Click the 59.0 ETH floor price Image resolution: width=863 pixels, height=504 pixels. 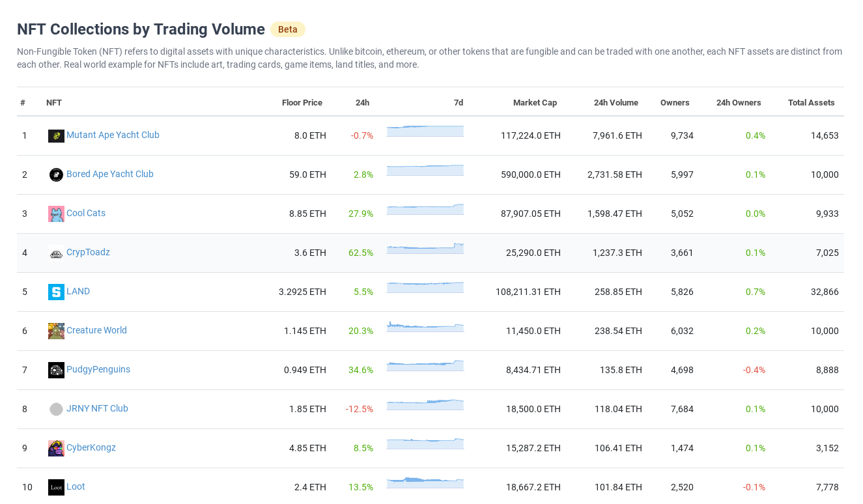tap(307, 175)
